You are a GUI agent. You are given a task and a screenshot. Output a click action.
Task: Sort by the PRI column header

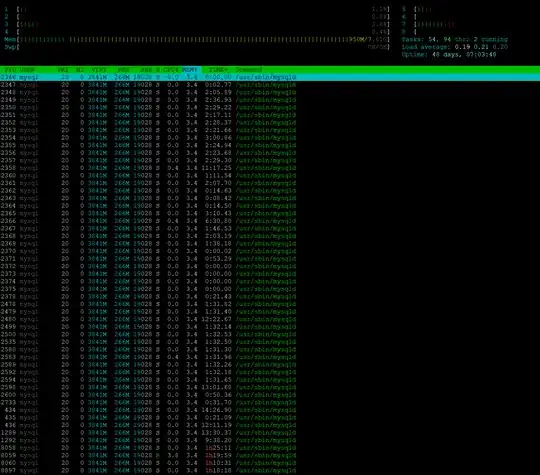click(x=63, y=70)
